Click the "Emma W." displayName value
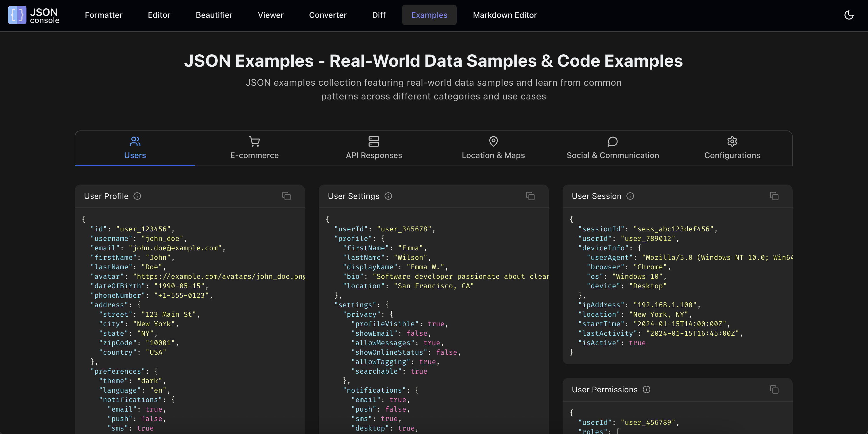Viewport: 868px width, 434px height. pos(425,267)
